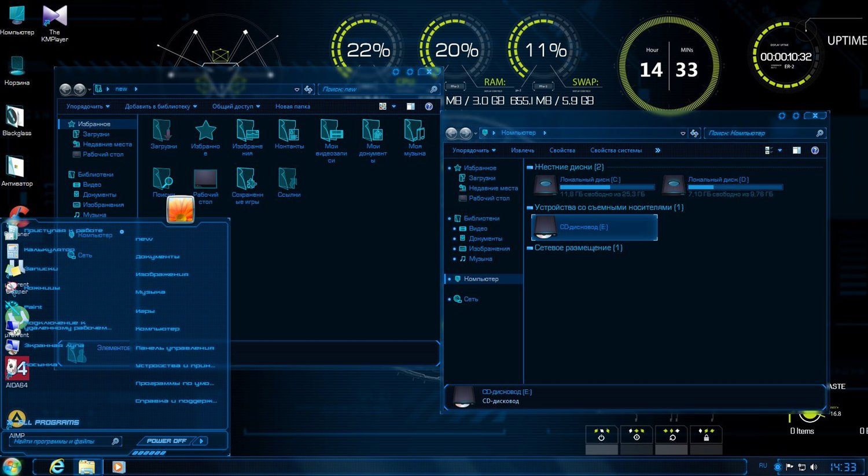Open the arrow next to Power Off
Screen dimensions: 868x476
point(201,441)
